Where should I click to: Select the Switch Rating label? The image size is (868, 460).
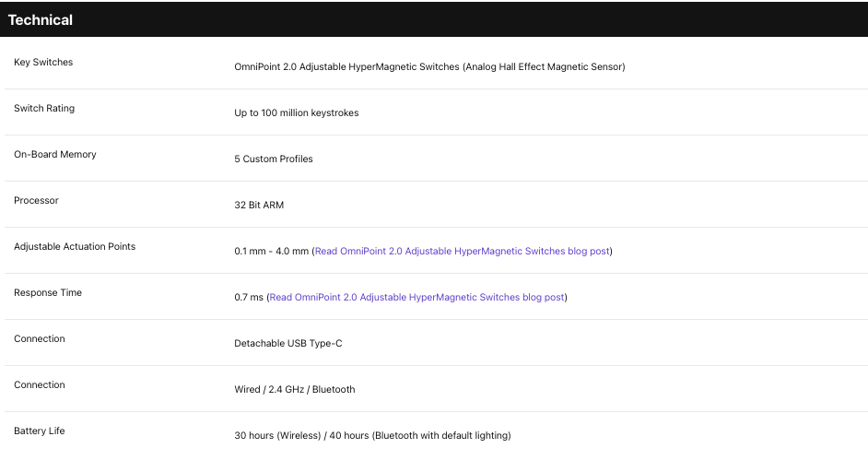[44, 109]
